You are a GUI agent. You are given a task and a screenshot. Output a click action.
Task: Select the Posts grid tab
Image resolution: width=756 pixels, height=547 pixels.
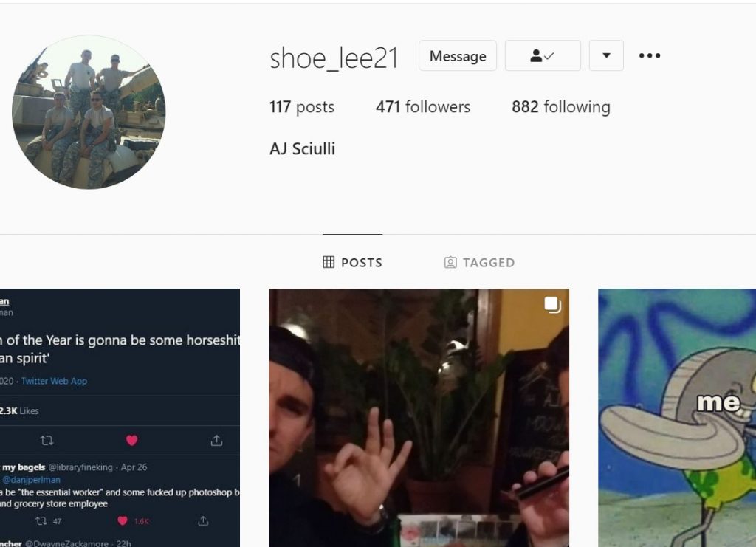pos(352,262)
